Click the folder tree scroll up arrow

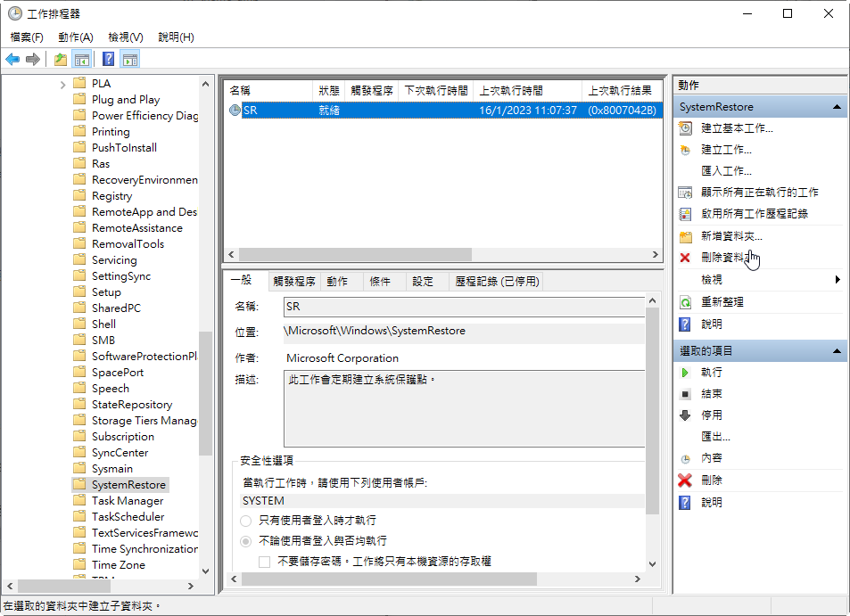click(205, 84)
